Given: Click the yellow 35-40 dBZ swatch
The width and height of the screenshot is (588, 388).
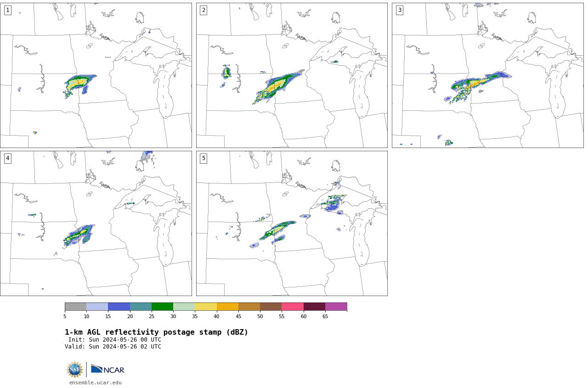Looking at the screenshot, I should (206, 307).
